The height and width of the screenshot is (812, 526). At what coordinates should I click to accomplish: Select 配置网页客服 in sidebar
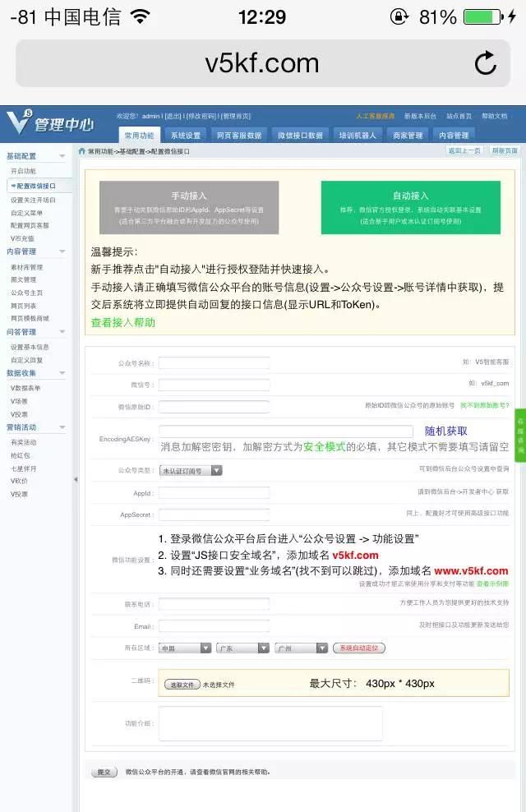coord(30,225)
